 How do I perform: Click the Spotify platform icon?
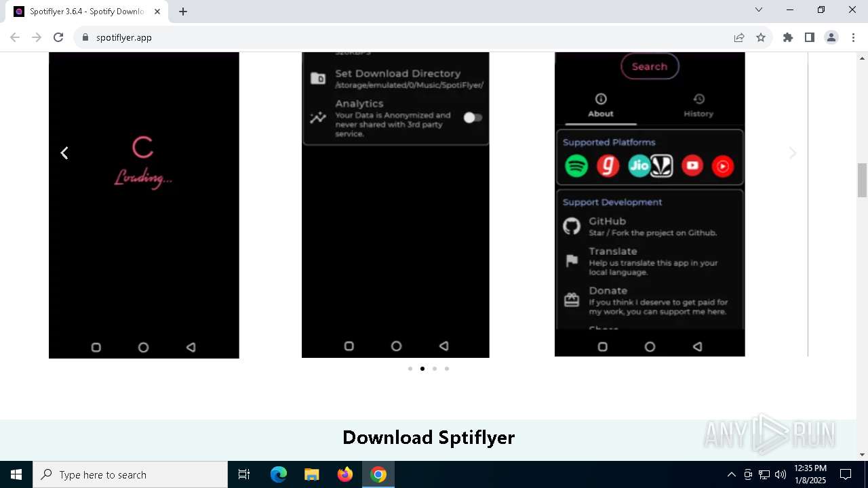[x=576, y=166]
